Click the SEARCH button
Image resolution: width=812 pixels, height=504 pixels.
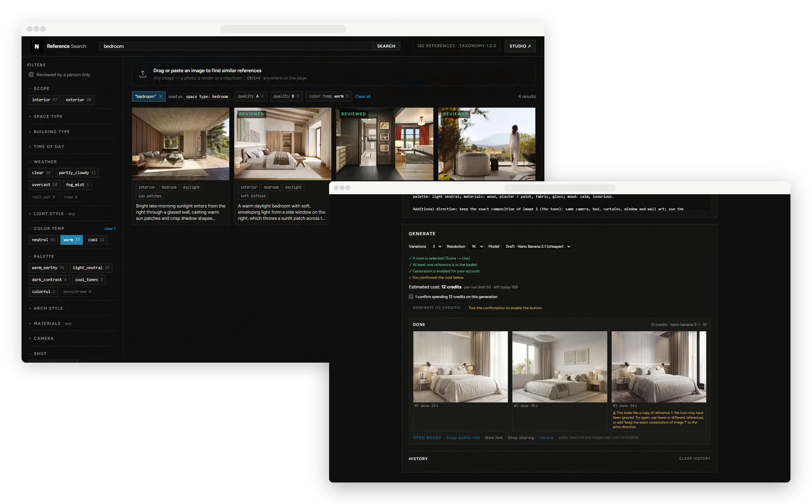tap(386, 46)
